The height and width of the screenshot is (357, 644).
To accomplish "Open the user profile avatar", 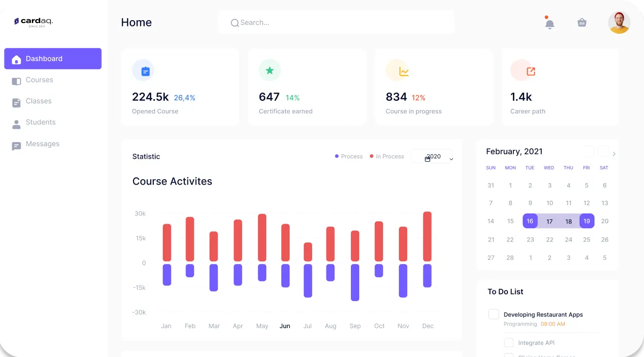I will click(x=619, y=23).
